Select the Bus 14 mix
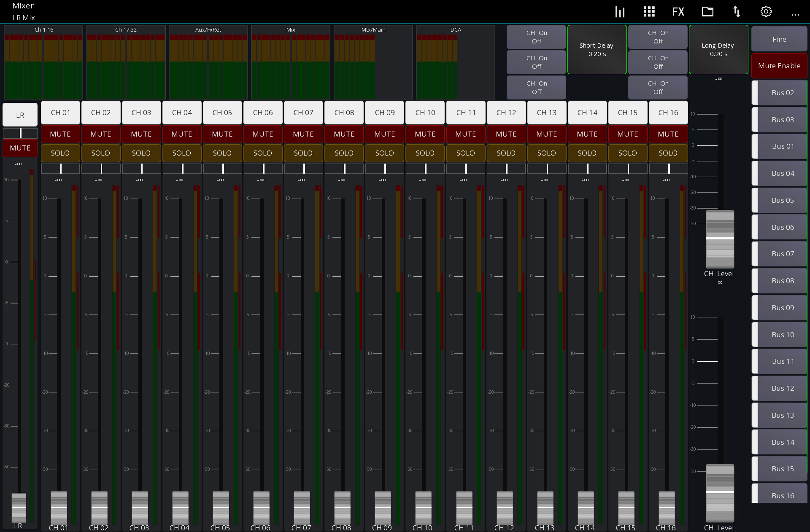This screenshot has height=532, width=810. 779,442
